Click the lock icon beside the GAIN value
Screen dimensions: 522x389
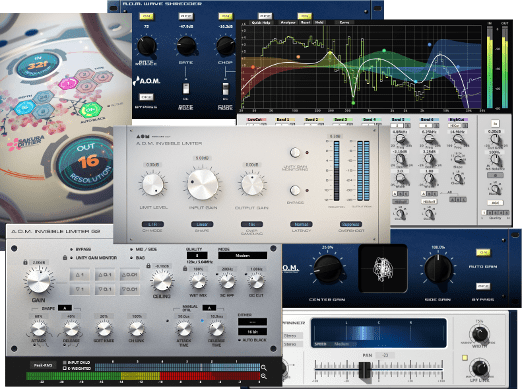click(25, 262)
